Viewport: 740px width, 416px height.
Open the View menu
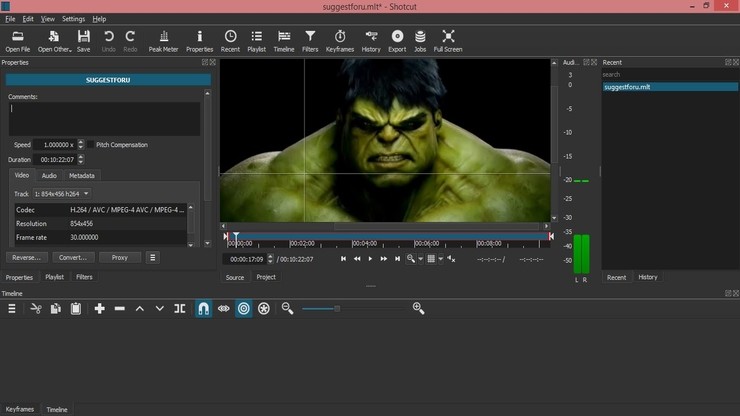[47, 19]
